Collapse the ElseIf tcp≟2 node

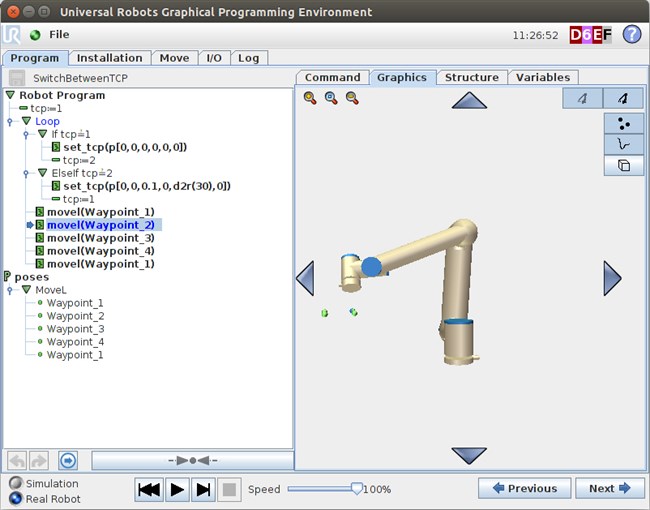click(42, 172)
